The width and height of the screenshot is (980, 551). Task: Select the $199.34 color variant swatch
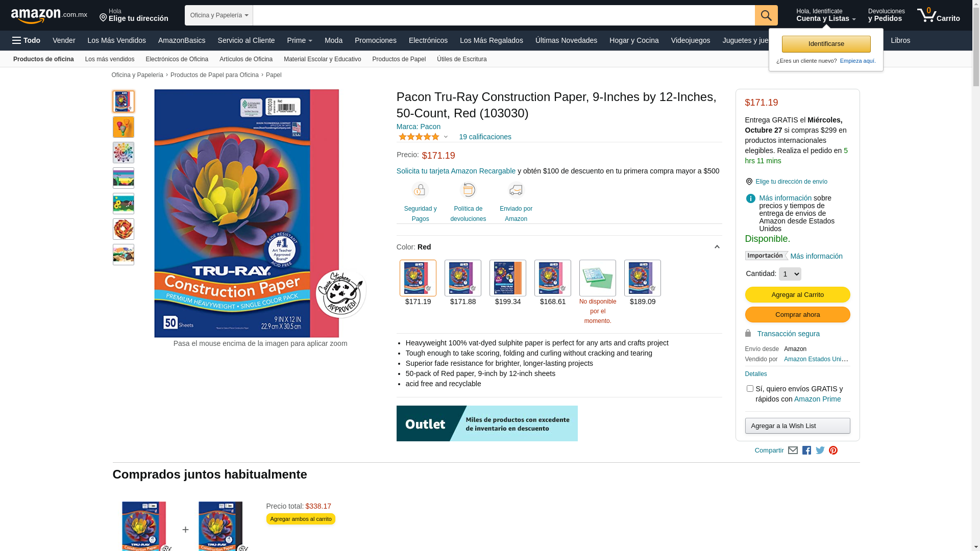click(508, 278)
